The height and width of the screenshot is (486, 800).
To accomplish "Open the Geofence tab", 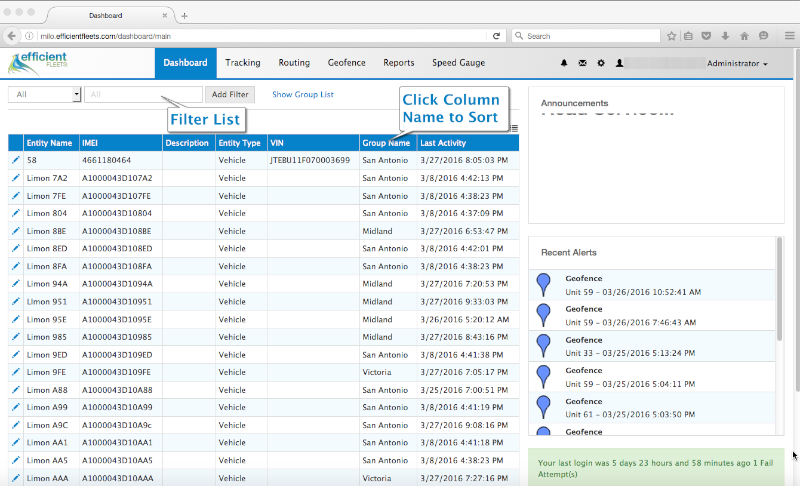I will point(346,63).
